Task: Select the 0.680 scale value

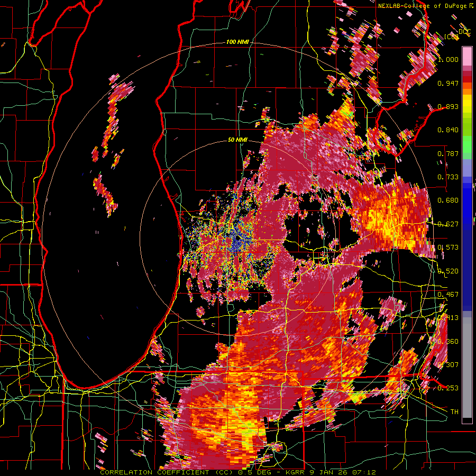Action: pyautogui.click(x=448, y=200)
